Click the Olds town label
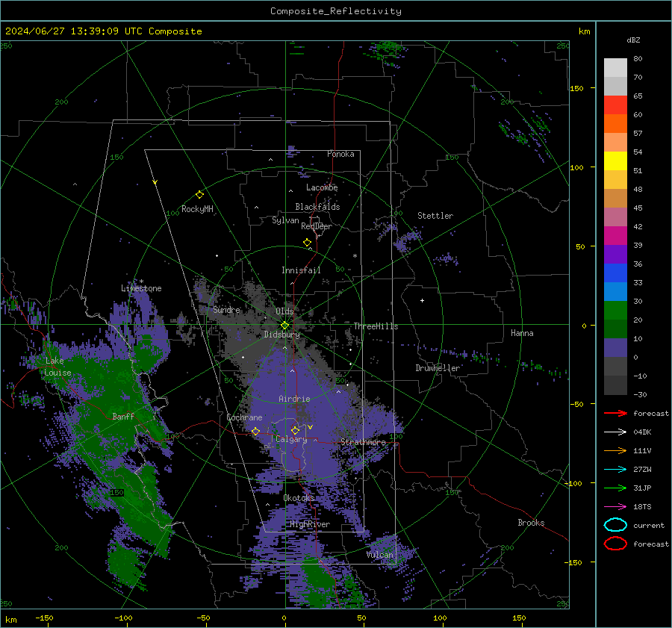Viewport: 672px width, 628px height. click(x=284, y=311)
